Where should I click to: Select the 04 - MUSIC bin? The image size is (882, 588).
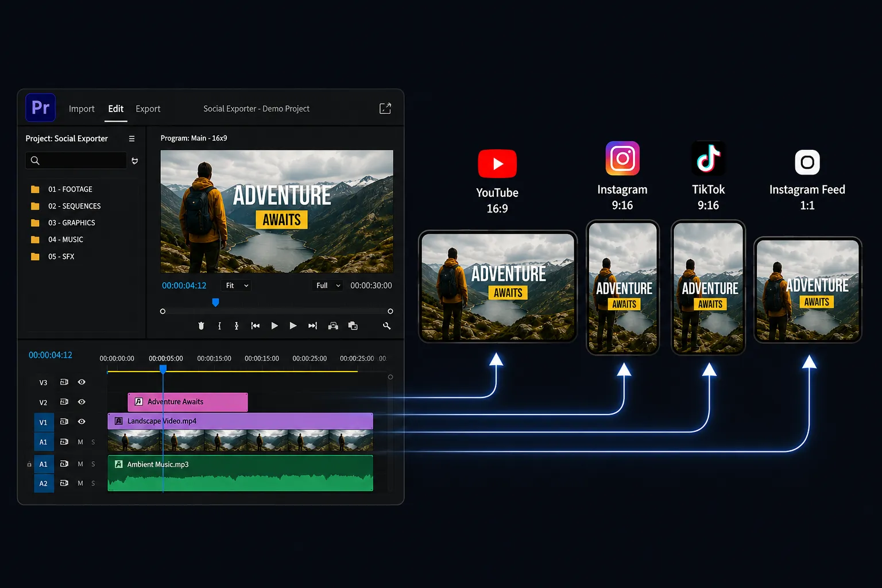click(57, 239)
